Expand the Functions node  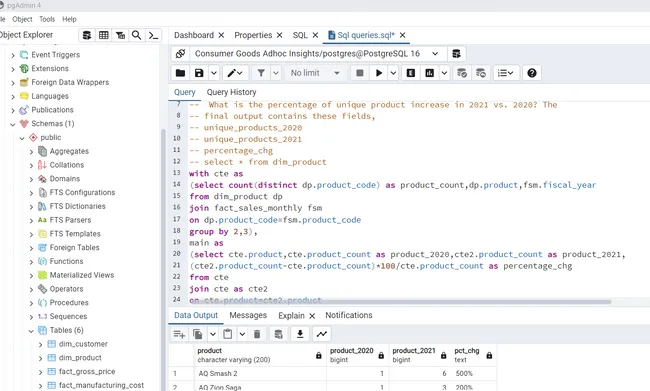31,262
